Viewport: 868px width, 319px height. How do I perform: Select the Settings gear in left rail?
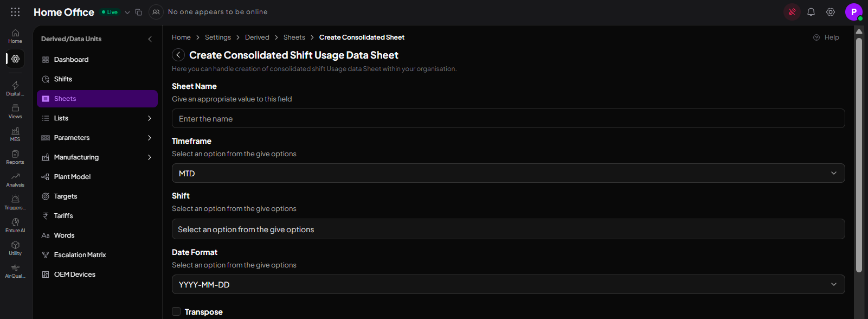tap(15, 59)
